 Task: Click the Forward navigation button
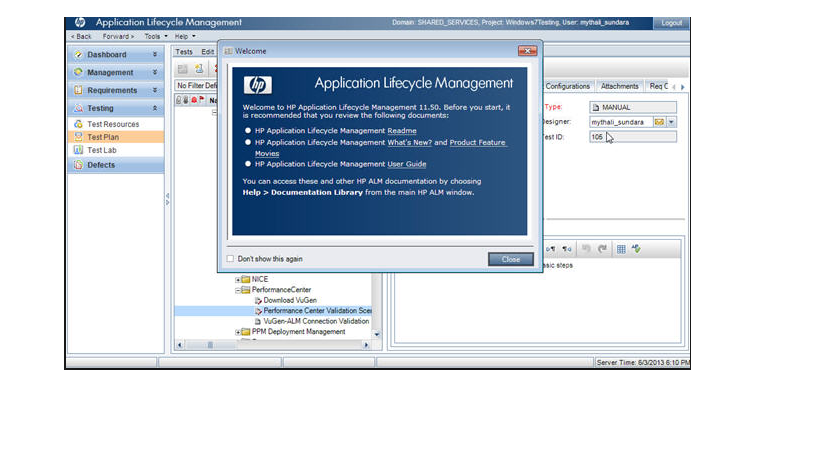click(118, 37)
